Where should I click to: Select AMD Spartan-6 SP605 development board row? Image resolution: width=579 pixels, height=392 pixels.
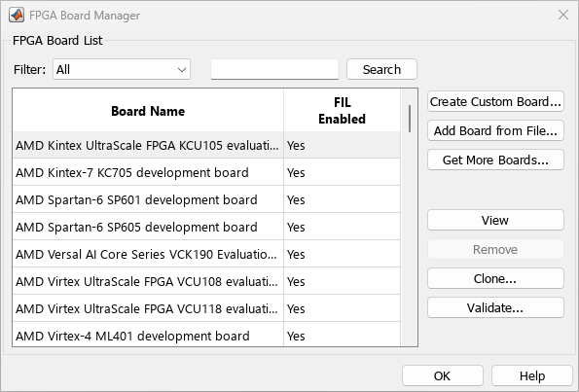click(206, 227)
